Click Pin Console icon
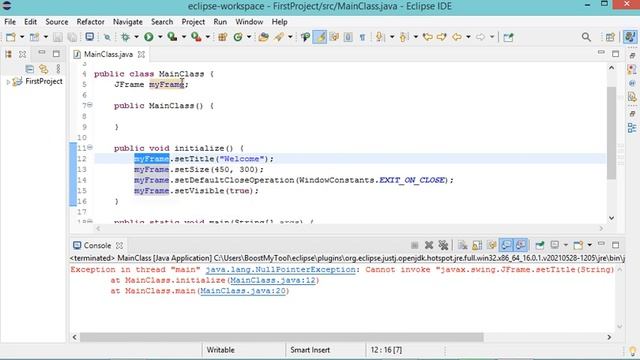The width and height of the screenshot is (640, 360). pyautogui.click(x=540, y=245)
